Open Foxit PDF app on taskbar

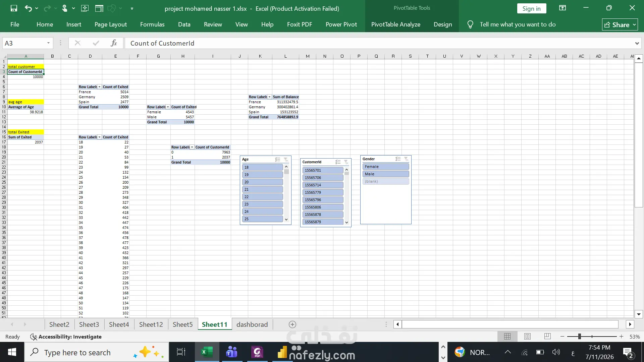tap(257, 352)
